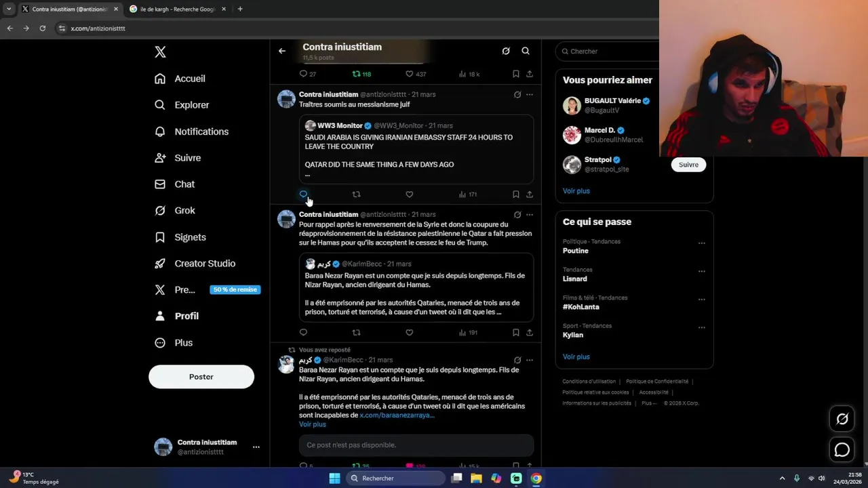Click Voir plus under Ce qui se passe

click(x=576, y=357)
